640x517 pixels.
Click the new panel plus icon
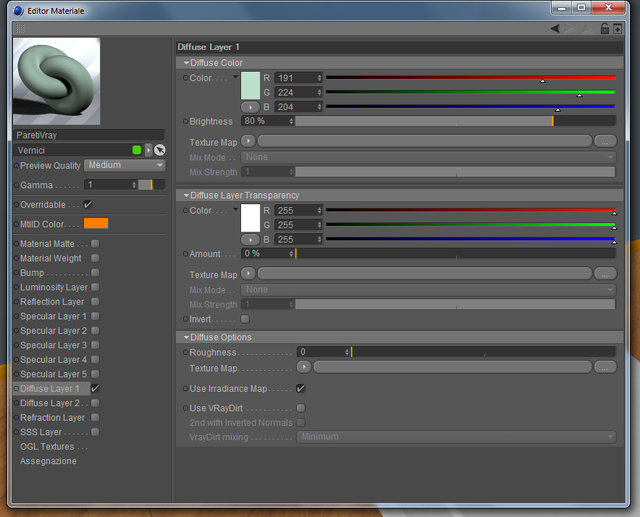[617, 29]
